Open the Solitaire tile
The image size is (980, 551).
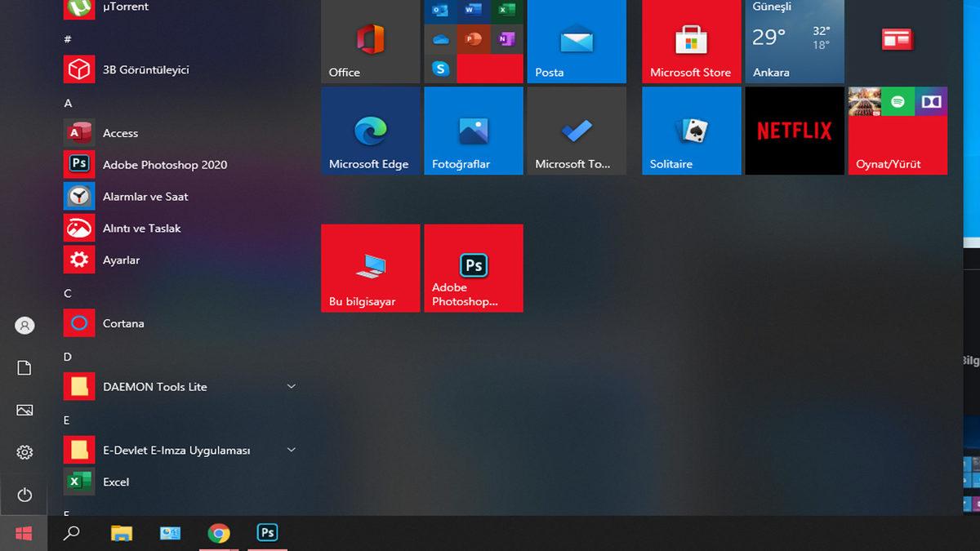[x=691, y=131]
